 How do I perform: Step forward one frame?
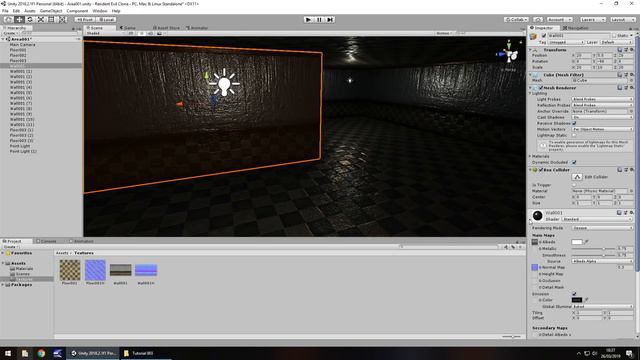pos(330,20)
